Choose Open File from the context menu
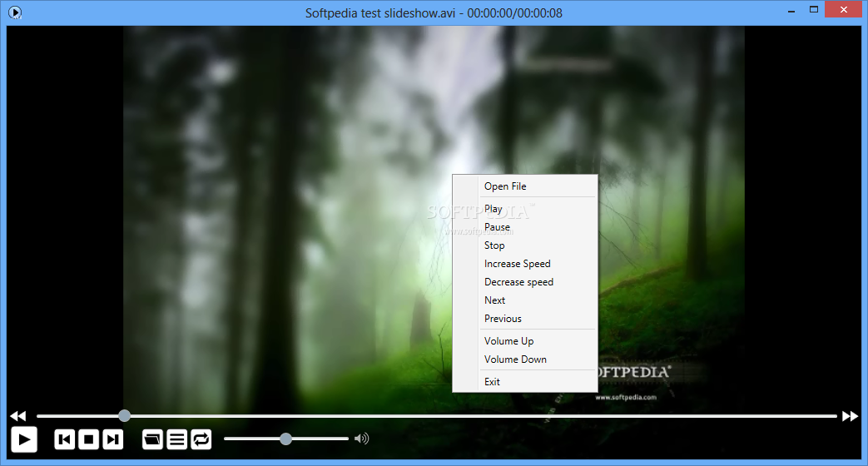 click(525, 186)
